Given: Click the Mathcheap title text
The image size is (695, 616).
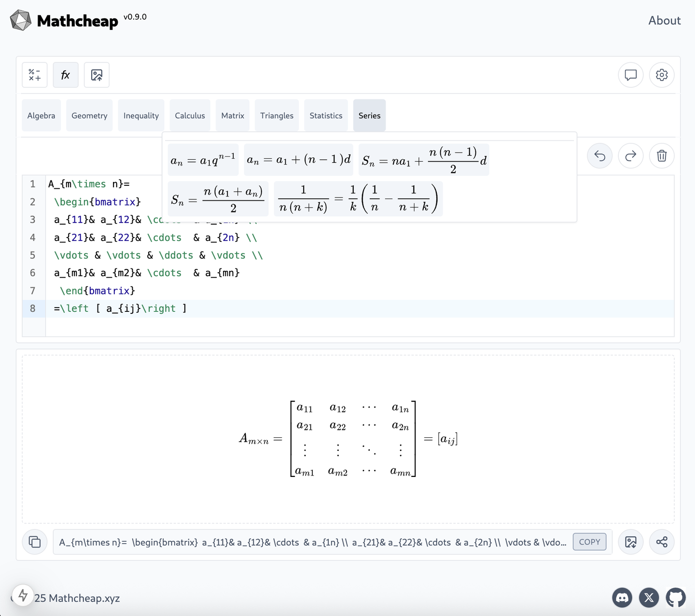Looking at the screenshot, I should pyautogui.click(x=77, y=21).
